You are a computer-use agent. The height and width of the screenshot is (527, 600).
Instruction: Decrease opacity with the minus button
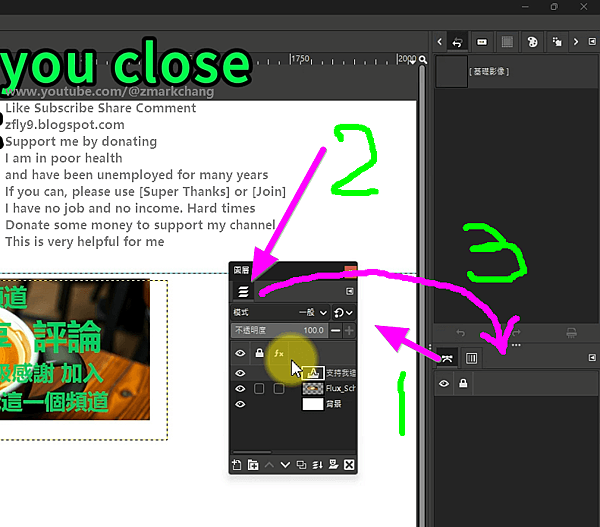click(x=336, y=330)
